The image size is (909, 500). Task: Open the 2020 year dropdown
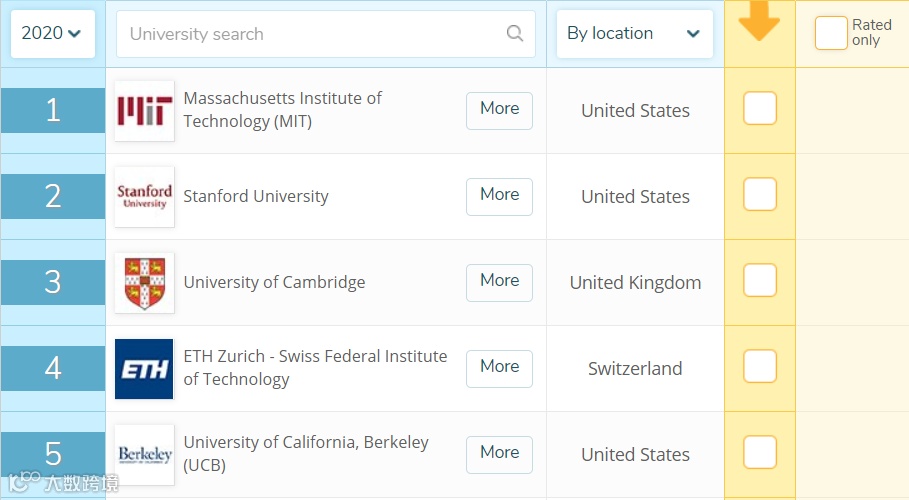[52, 34]
